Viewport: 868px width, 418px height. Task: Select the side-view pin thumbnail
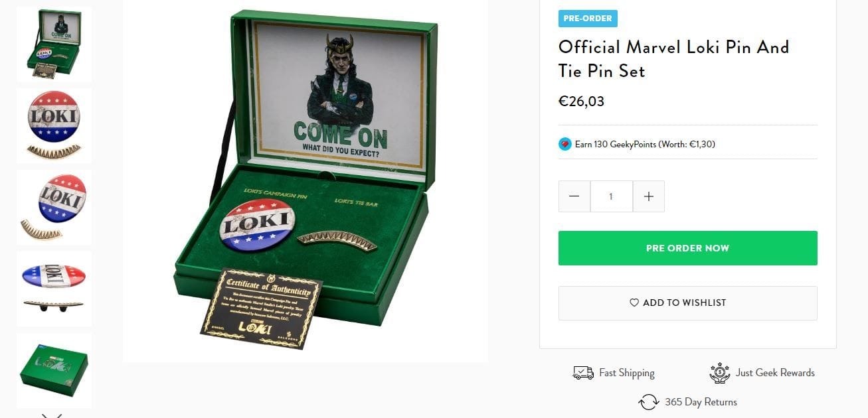[x=54, y=289]
